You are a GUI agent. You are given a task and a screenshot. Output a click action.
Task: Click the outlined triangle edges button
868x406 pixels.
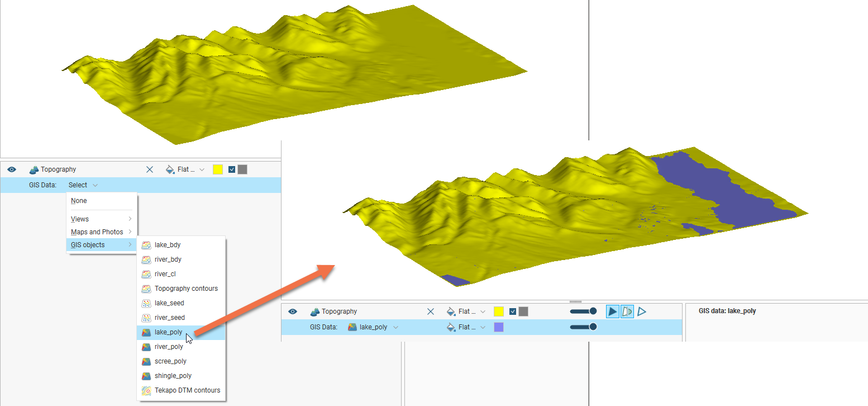pos(642,311)
